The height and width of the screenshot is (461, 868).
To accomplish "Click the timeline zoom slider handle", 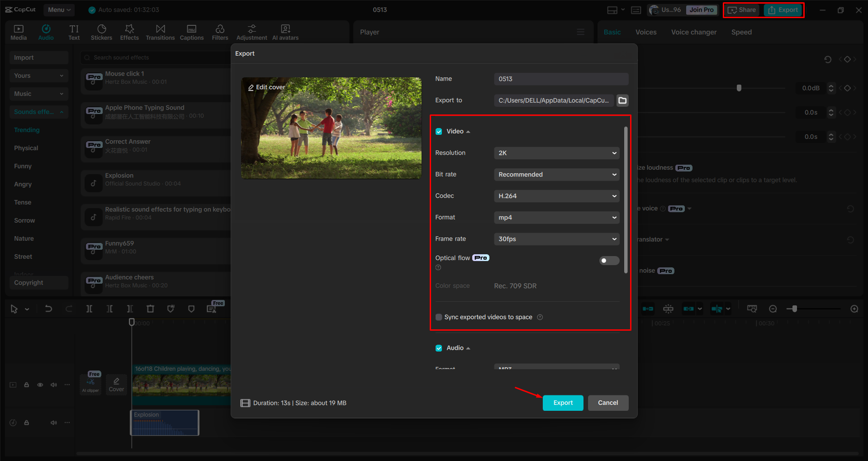I will click(x=794, y=309).
